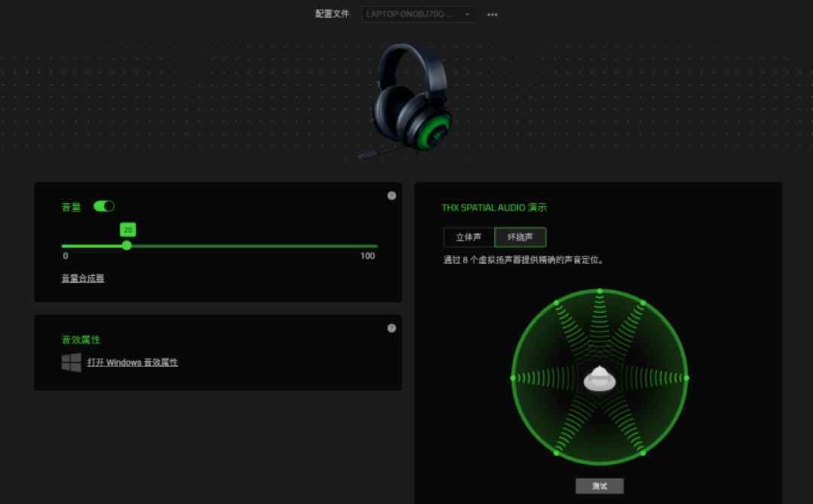Open the 打开 Windows 音效属性 link
813x504 pixels.
click(x=132, y=362)
